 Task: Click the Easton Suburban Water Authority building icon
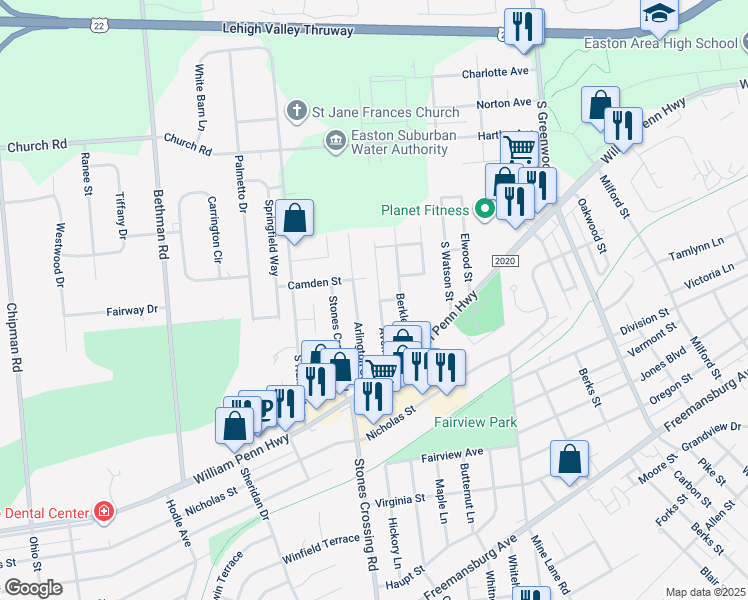335,142
